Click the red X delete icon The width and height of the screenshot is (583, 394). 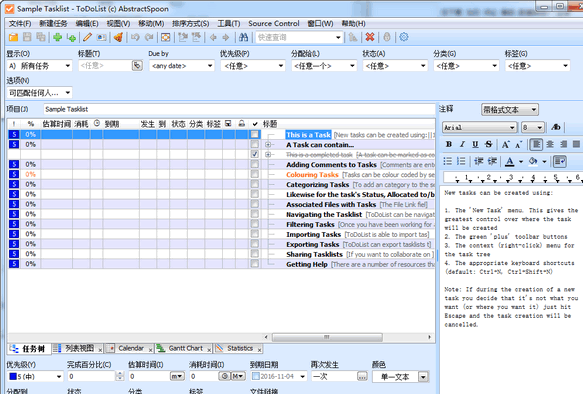370,37
